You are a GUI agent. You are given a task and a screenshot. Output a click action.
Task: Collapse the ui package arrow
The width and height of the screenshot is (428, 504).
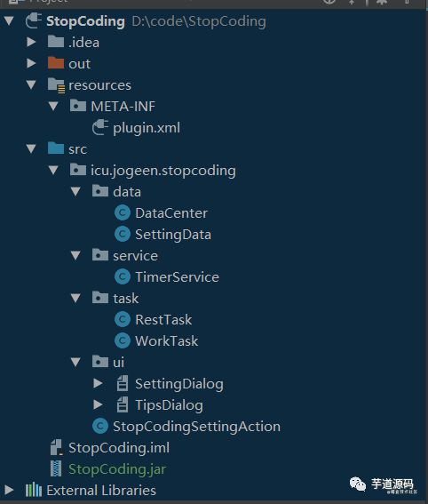click(x=75, y=363)
